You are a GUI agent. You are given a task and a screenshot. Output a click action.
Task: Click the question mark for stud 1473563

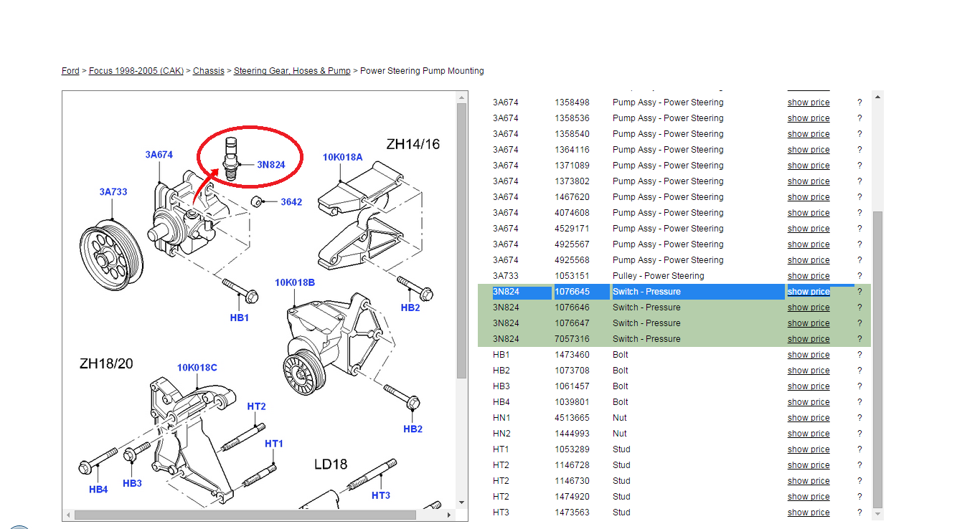click(859, 513)
